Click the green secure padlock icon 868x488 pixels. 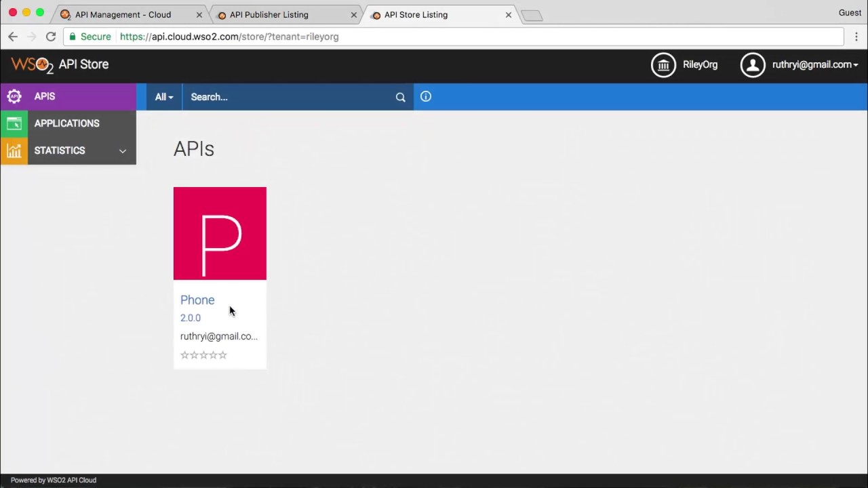click(73, 37)
